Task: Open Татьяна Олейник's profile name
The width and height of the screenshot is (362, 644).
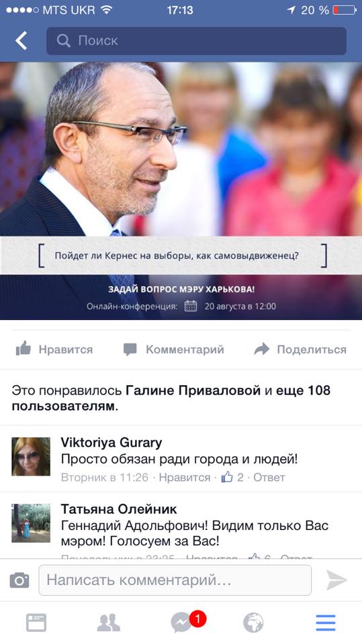Action: [x=118, y=509]
